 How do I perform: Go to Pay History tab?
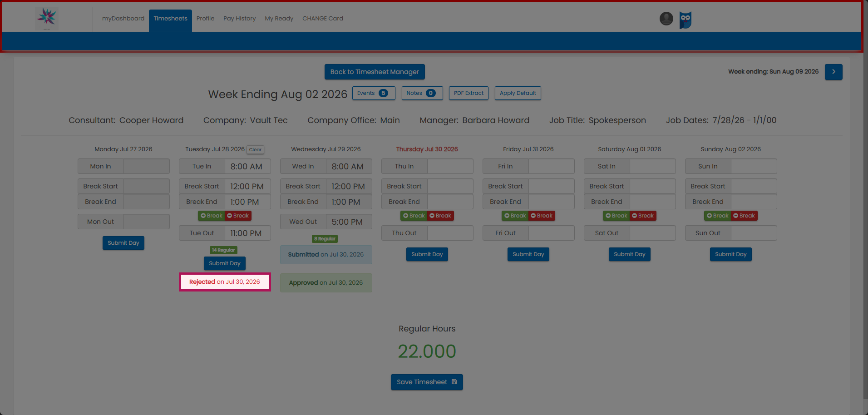click(x=239, y=19)
